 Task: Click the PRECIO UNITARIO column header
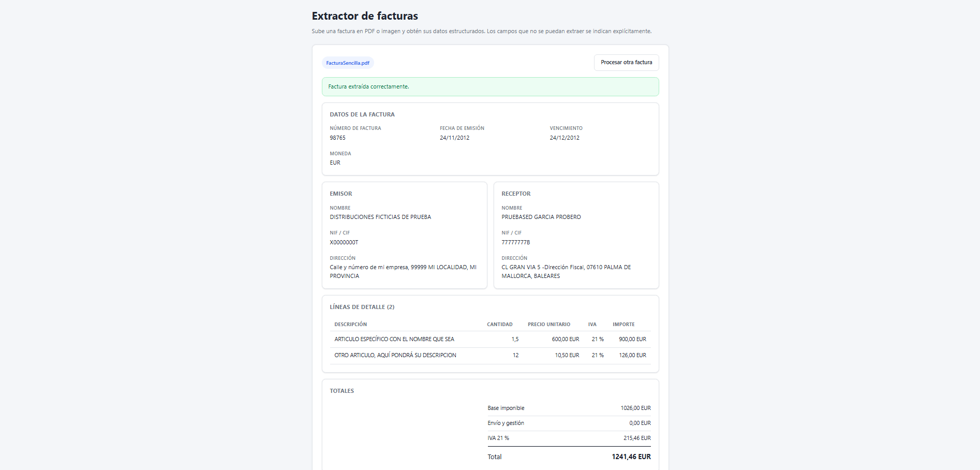(x=549, y=325)
